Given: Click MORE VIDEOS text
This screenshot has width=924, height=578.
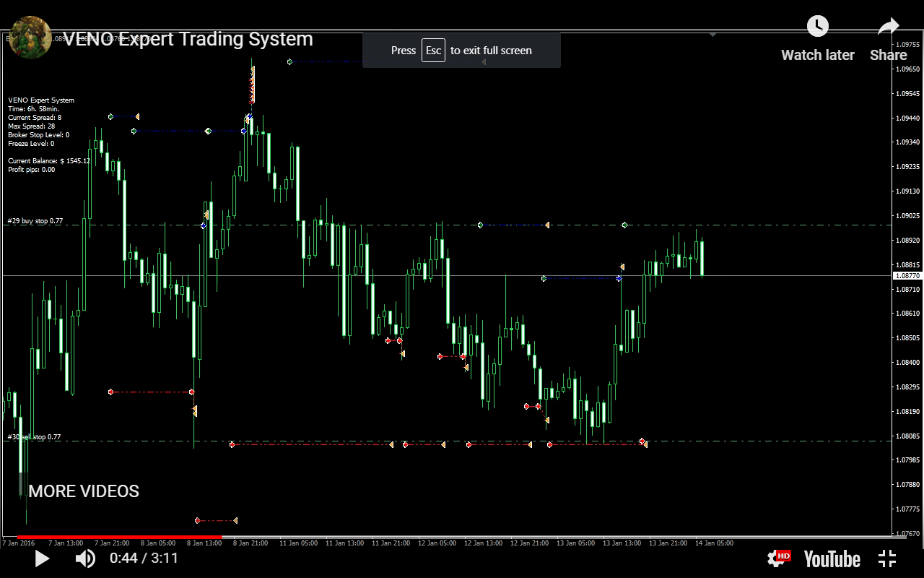Looking at the screenshot, I should click(84, 491).
